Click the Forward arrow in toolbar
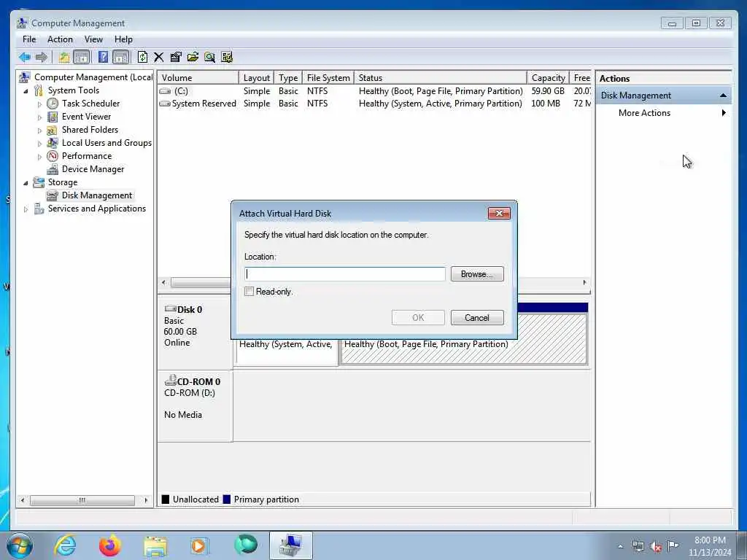Screen dimensions: 747x560 point(42,57)
